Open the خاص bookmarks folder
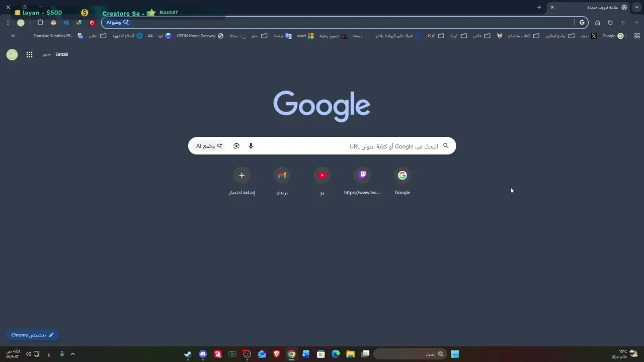Image resolution: width=644 pixels, height=362 pixels. [x=481, y=36]
